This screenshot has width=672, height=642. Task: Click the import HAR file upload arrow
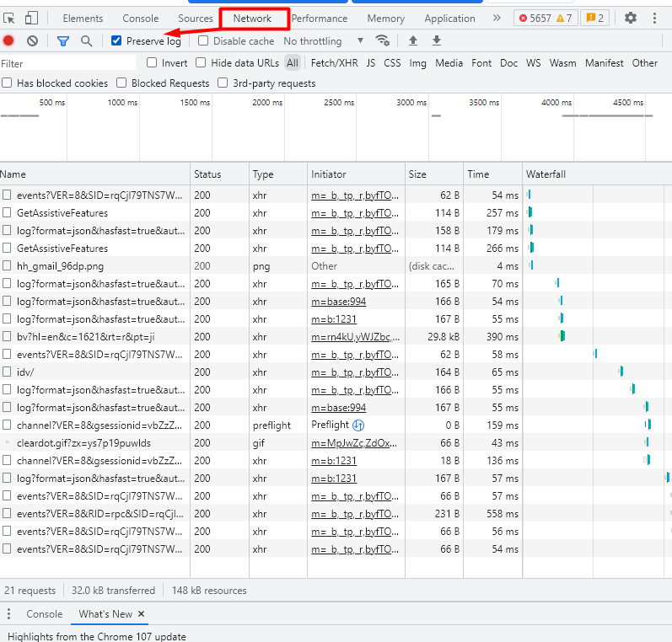[412, 40]
